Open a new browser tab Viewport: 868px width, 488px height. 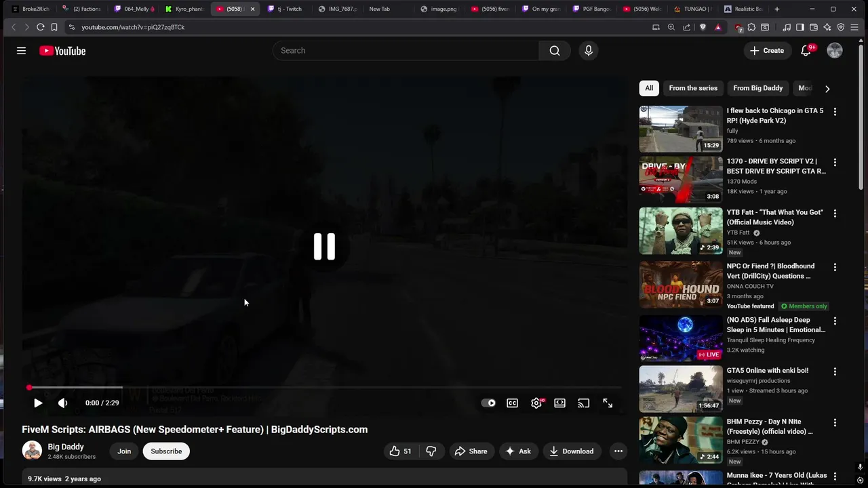[x=777, y=9]
